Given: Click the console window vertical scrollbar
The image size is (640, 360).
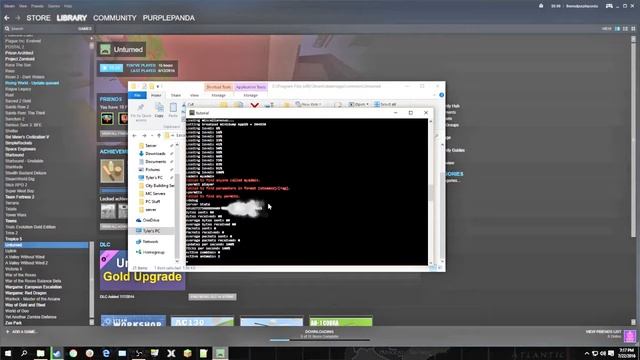Looking at the screenshot, I should (430, 192).
